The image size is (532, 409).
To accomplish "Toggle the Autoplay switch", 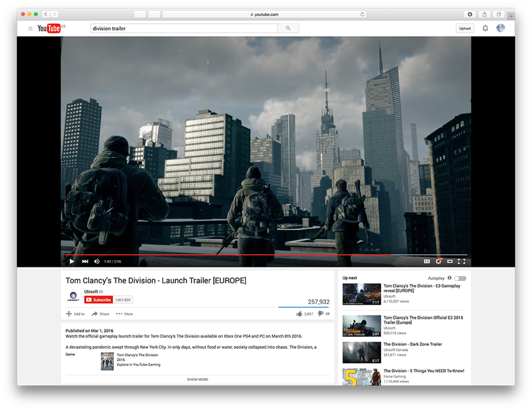I will tap(461, 279).
